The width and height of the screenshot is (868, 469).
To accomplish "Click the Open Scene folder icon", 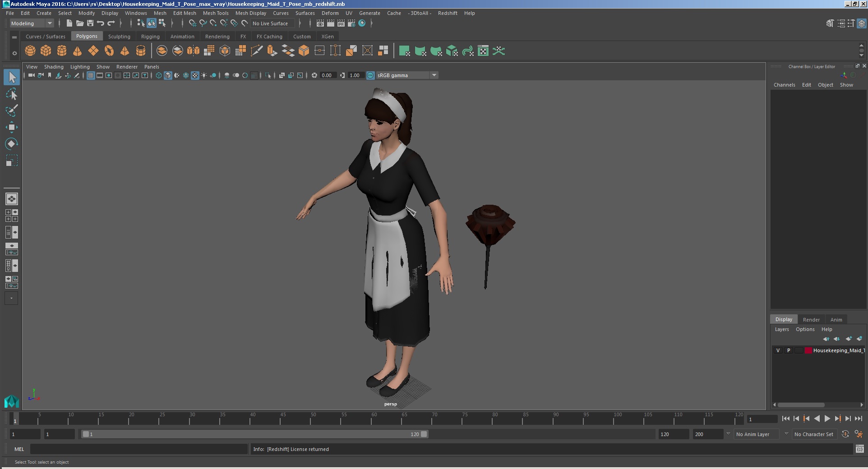I will coord(79,23).
